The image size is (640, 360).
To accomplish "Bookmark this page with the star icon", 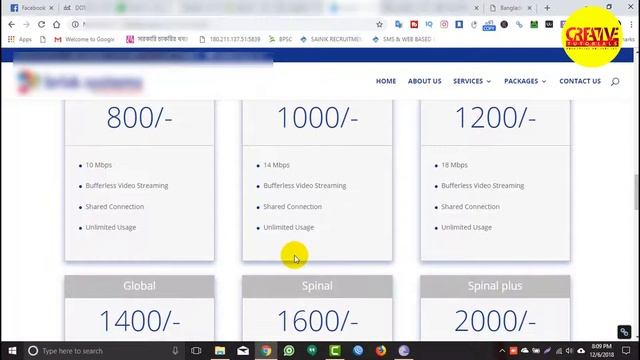I will (x=380, y=24).
